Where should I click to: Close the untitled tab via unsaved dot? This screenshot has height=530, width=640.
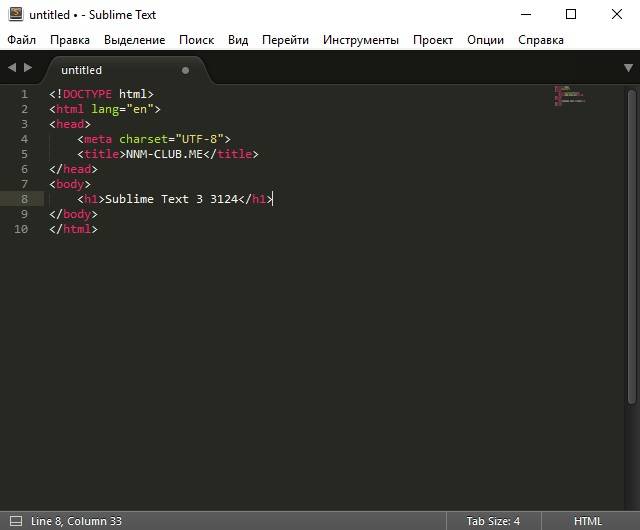(185, 70)
